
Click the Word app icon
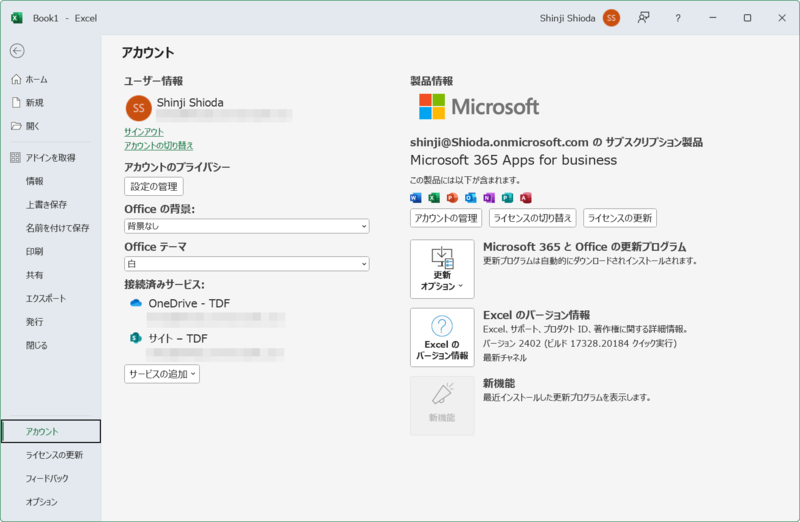[416, 198]
